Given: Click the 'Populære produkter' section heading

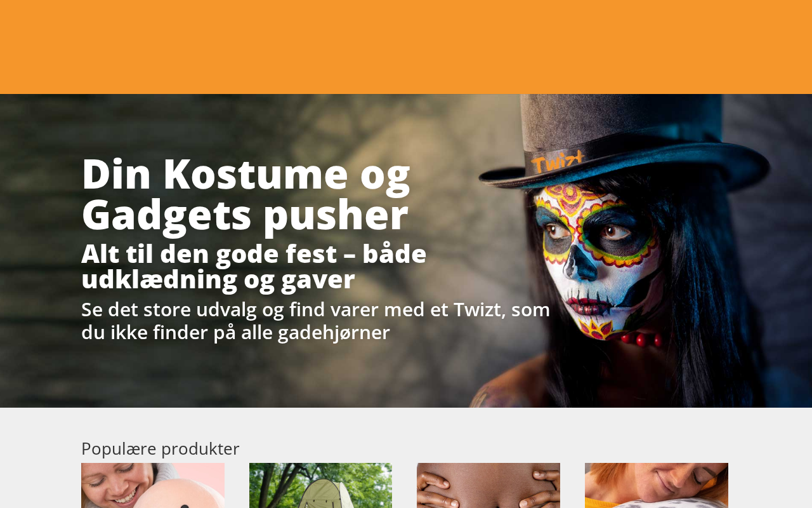Looking at the screenshot, I should click(x=160, y=448).
